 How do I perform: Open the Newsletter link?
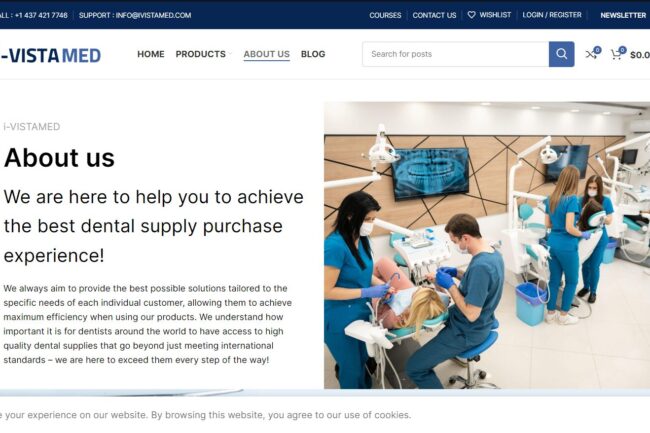623,15
